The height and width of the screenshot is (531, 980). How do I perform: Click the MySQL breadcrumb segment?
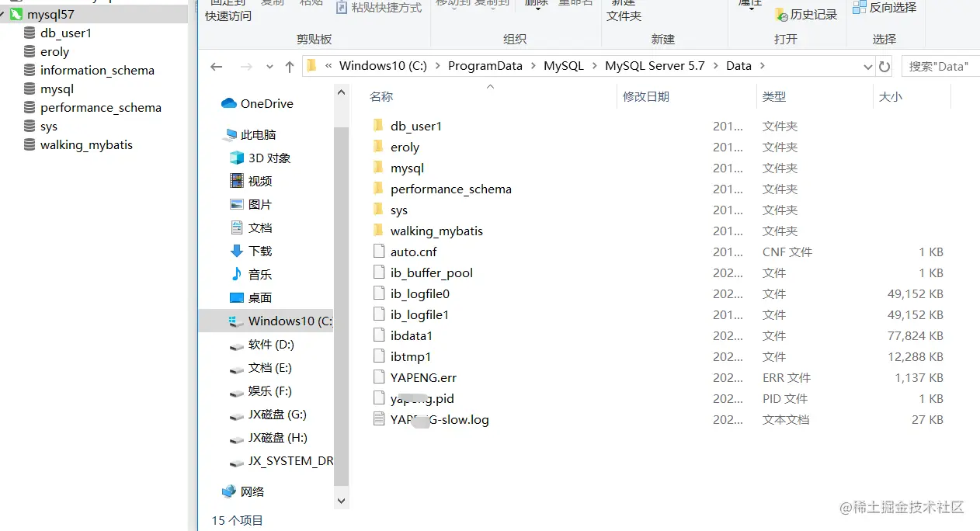(564, 66)
